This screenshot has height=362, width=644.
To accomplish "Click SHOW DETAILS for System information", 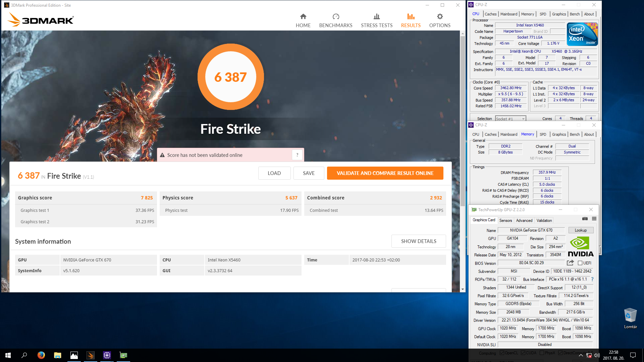I will pos(419,241).
